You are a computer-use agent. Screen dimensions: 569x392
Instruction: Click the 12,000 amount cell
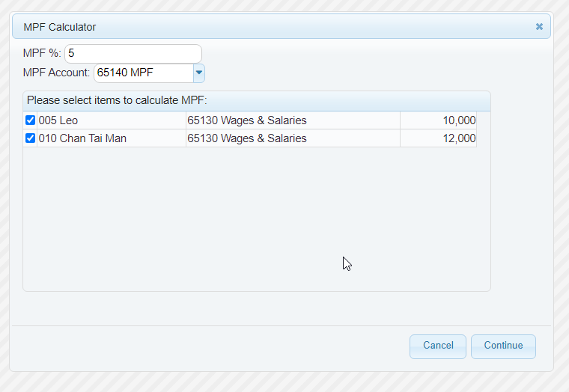tap(439, 138)
